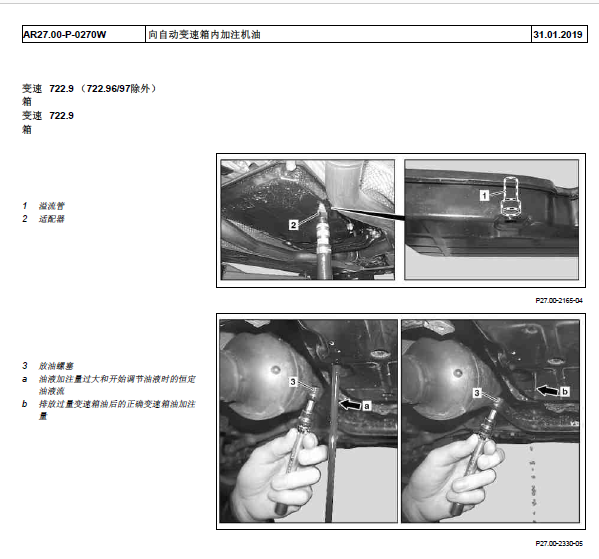Click the drain plug photo with label b
Image resolution: width=599 pixels, height=559 pixels.
(x=491, y=421)
